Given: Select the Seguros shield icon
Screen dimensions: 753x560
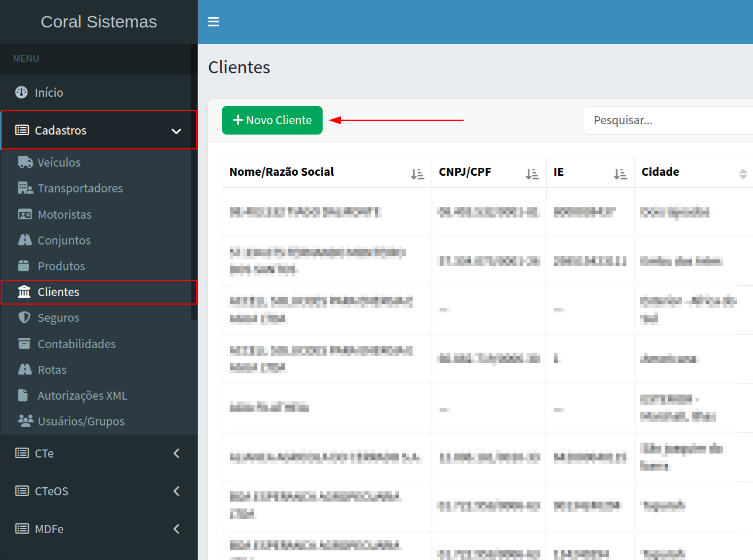Looking at the screenshot, I should click(24, 317).
